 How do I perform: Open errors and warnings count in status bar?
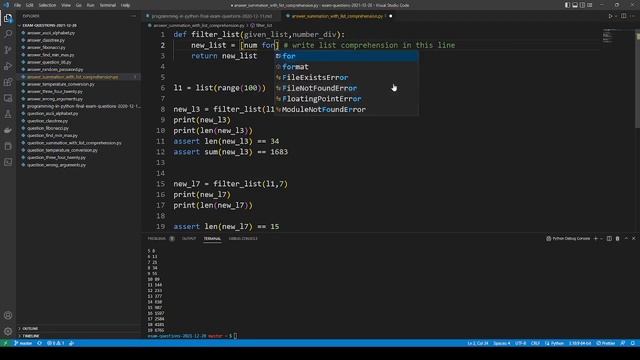click(x=56, y=343)
